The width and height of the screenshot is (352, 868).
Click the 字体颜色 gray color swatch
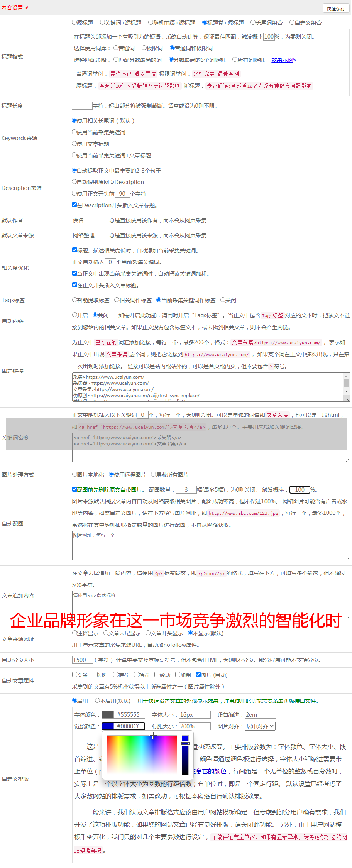pyautogui.click(x=108, y=715)
